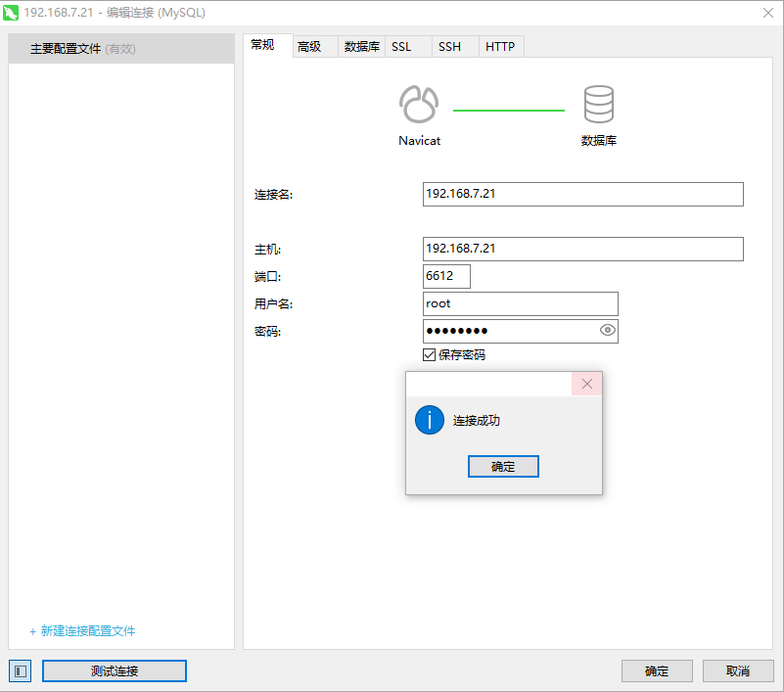
Task: Toggle the sidebar panel icon at bottom left
Action: (x=20, y=671)
